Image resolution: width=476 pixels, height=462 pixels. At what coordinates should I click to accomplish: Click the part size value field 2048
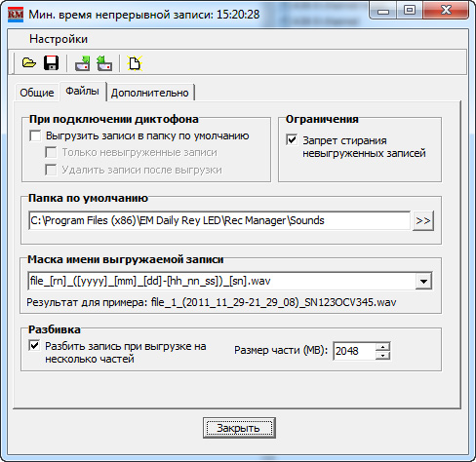[354, 351]
